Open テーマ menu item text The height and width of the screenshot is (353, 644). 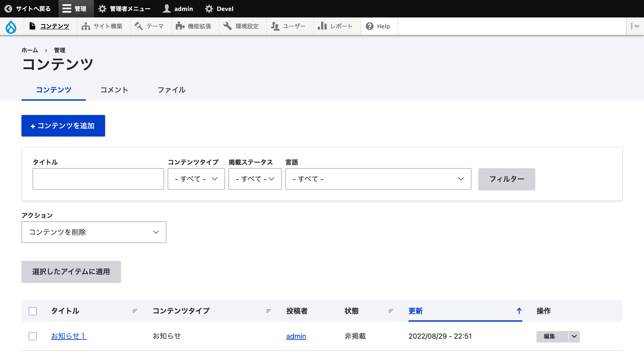[155, 26]
